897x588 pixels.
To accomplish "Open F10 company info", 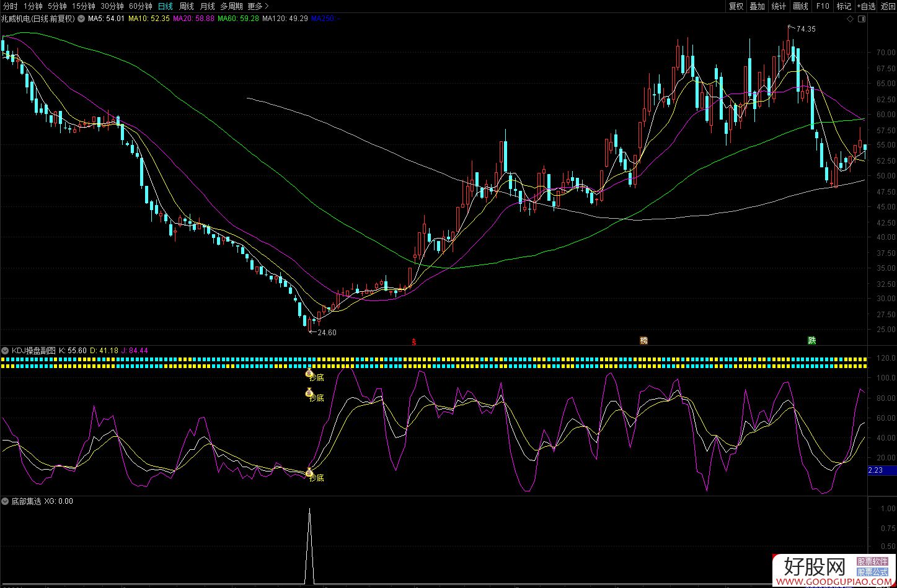I will click(822, 6).
